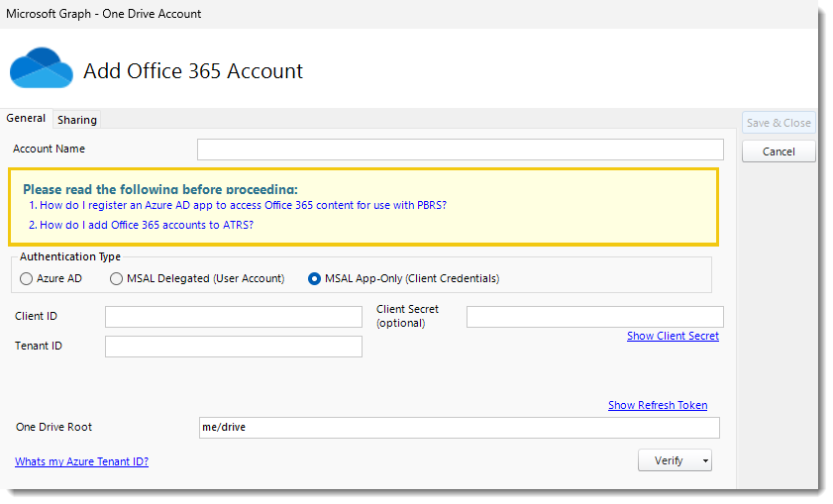The image size is (833, 504).
Task: Open Whats my Azure Tenant ID link
Action: point(81,461)
